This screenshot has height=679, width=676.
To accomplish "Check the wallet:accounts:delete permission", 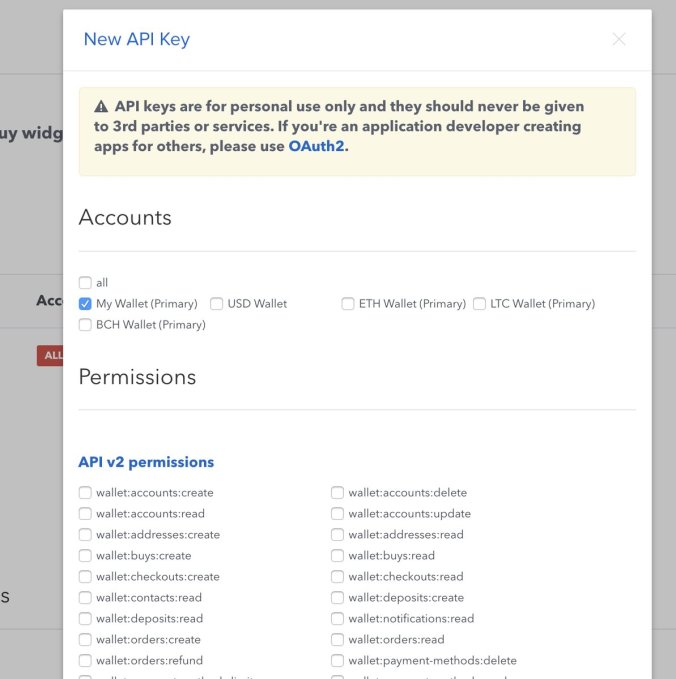I will pyautogui.click(x=338, y=493).
